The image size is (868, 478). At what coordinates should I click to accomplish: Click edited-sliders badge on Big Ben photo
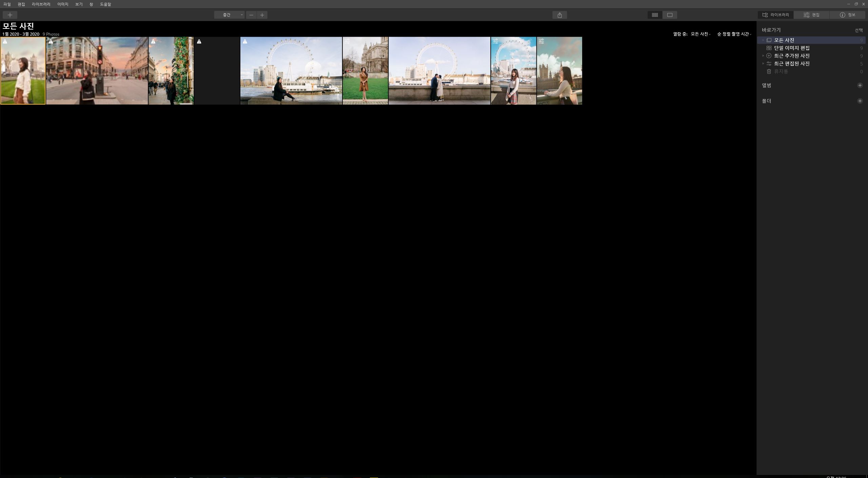click(x=541, y=41)
